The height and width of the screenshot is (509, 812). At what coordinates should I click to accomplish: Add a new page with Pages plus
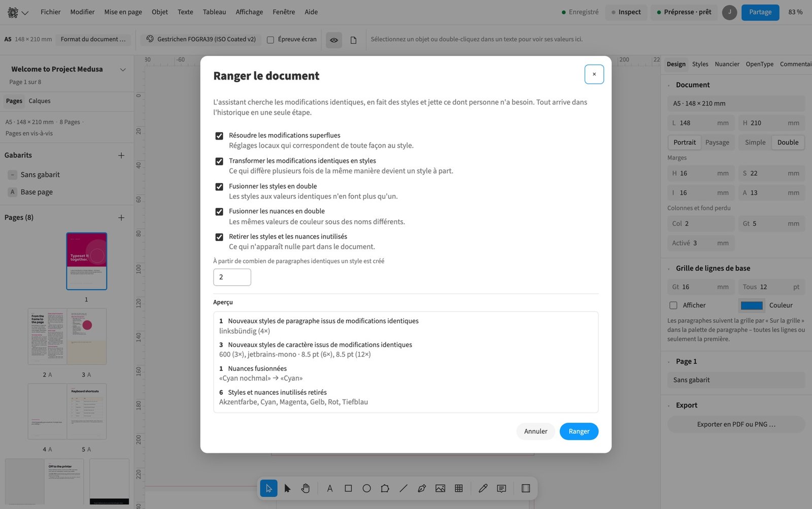[x=121, y=218]
